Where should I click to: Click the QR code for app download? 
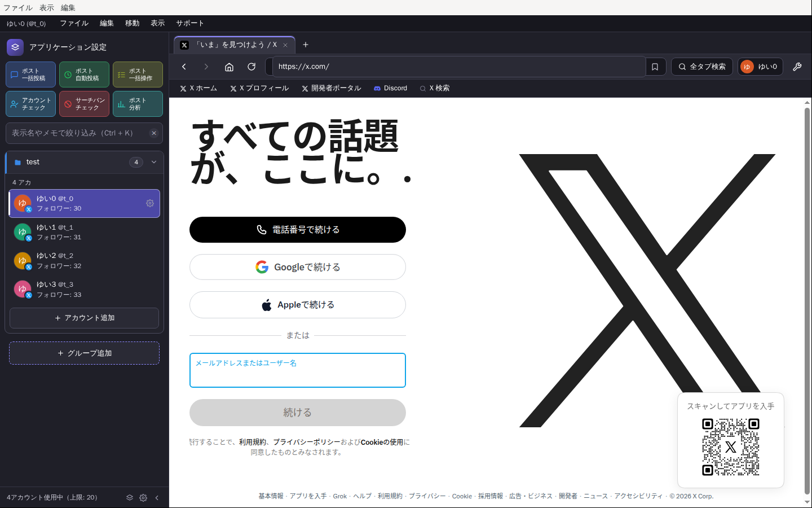coord(731,447)
